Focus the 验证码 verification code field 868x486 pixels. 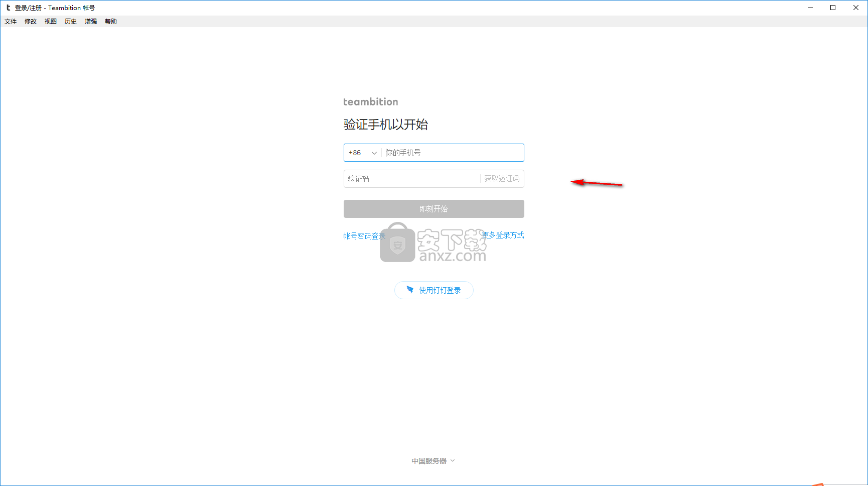(x=412, y=179)
